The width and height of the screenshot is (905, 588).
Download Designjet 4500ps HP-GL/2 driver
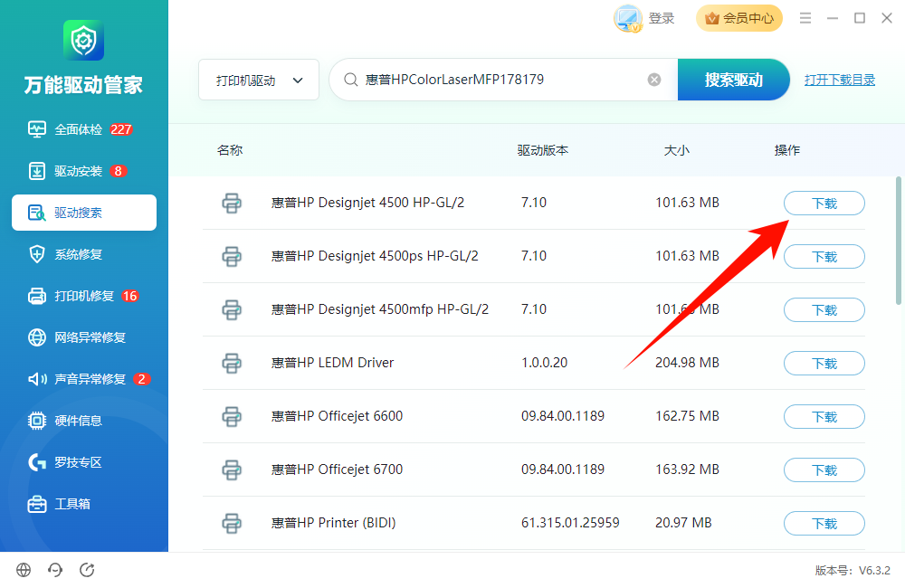click(824, 256)
